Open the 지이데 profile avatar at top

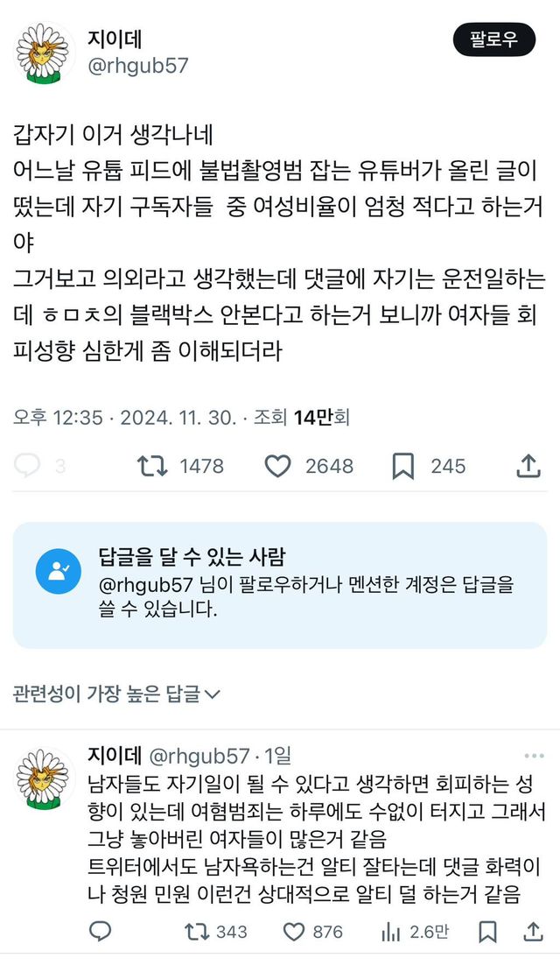point(45,54)
